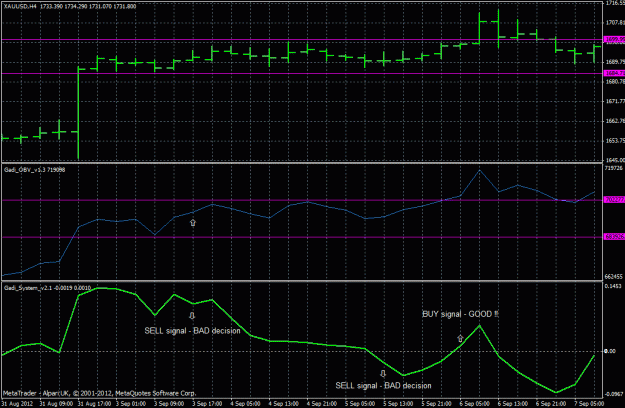Click the magenta 702227 level tag
Image resolution: width=625 pixels, height=408 pixels.
pyautogui.click(x=615, y=200)
